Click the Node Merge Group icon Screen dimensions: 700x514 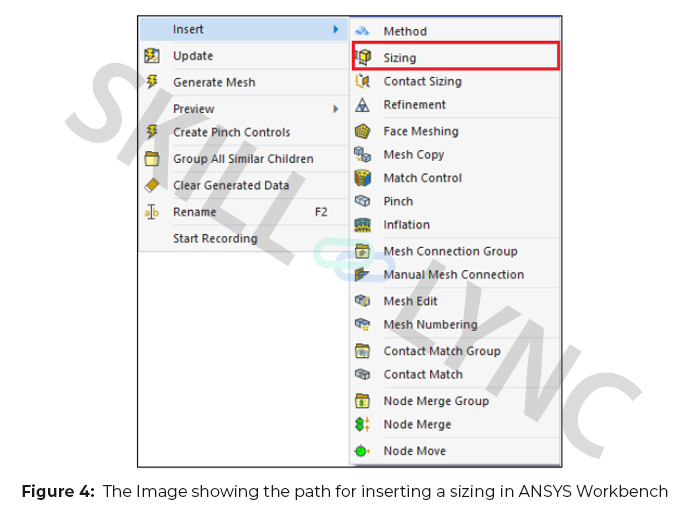pyautogui.click(x=362, y=401)
